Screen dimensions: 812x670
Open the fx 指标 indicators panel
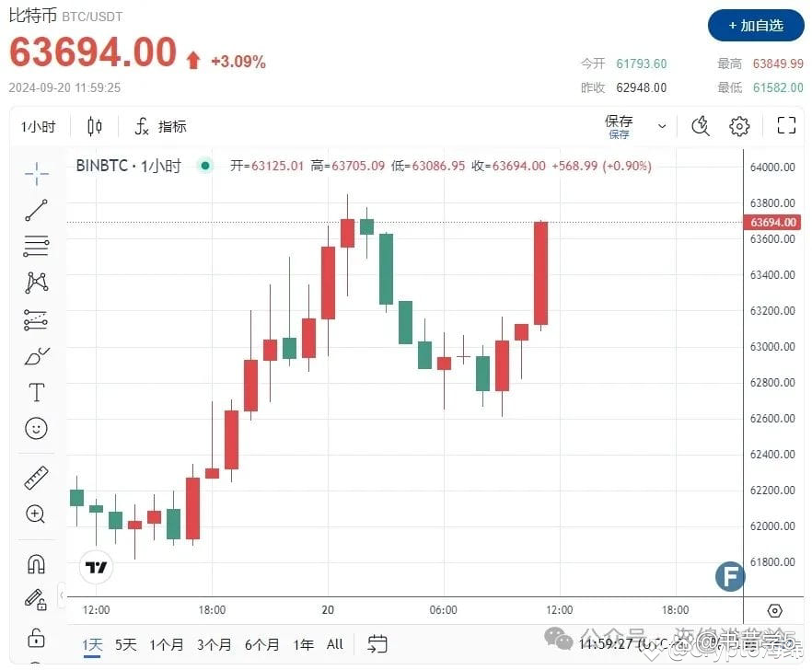161,126
